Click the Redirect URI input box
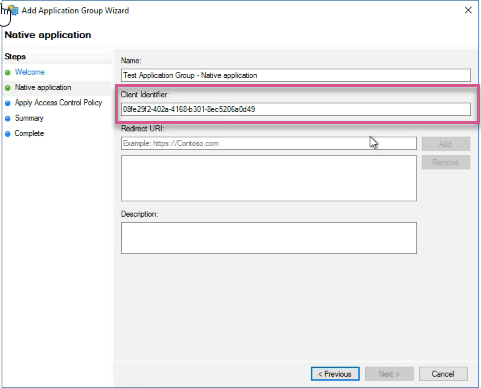 [269, 143]
